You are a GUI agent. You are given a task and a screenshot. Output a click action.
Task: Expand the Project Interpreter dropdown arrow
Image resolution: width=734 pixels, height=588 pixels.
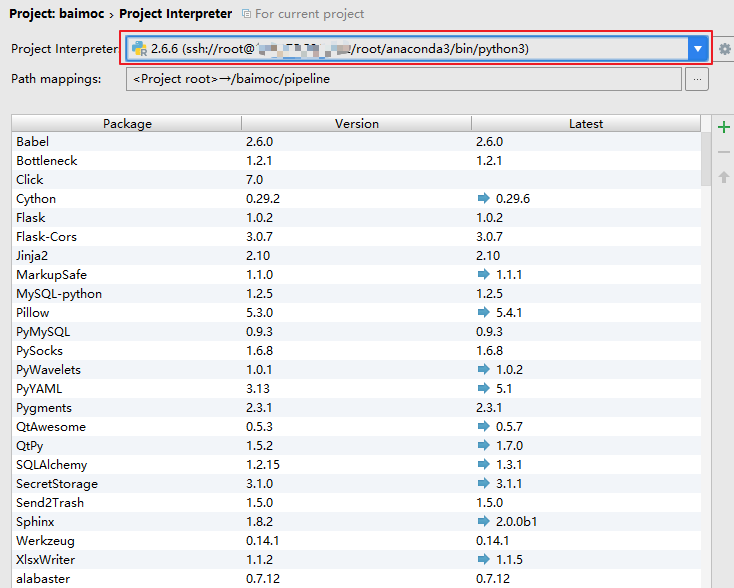(x=697, y=49)
